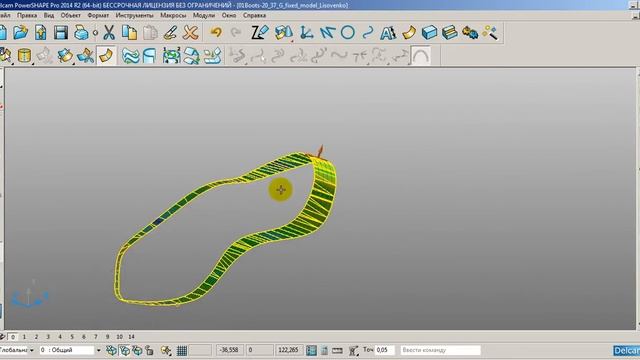
Task: Toggle level 2 in the level bar
Action: click(x=36, y=337)
